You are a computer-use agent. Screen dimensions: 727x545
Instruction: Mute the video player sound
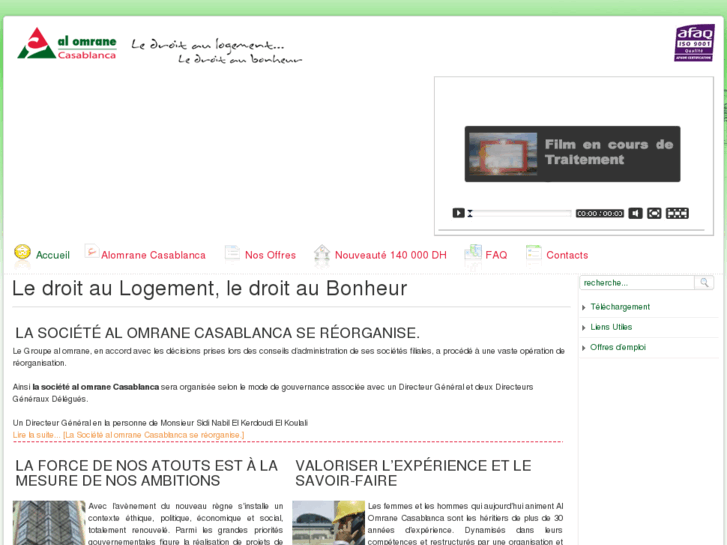(635, 213)
